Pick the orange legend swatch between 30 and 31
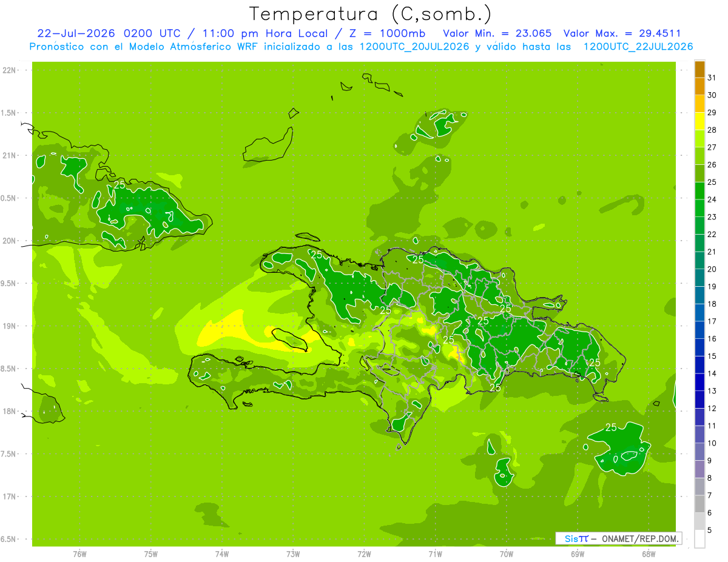Screen dimensions: 728x562 click(699, 87)
